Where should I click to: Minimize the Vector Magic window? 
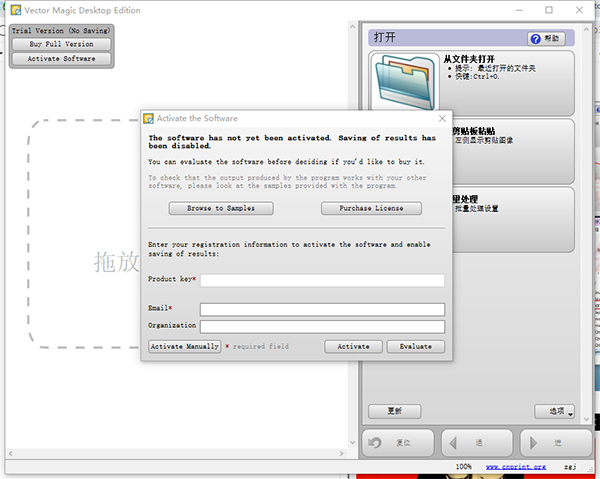pyautogui.click(x=519, y=10)
